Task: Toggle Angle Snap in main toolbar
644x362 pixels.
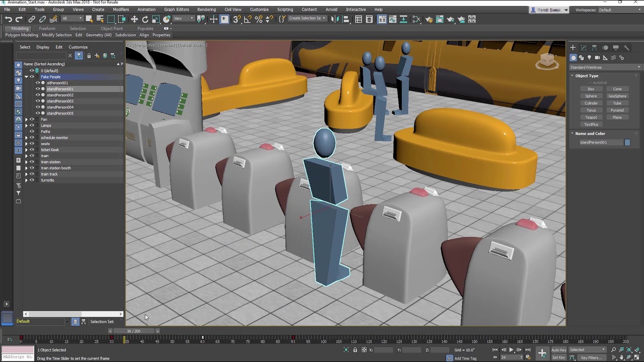Action: point(248,19)
